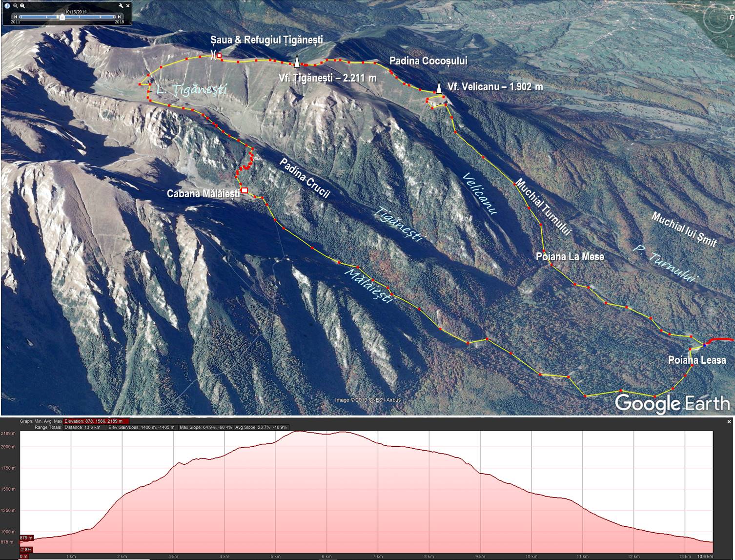Image resolution: width=735 pixels, height=560 pixels.
Task: Close the historical imagery time slider
Action: click(128, 6)
